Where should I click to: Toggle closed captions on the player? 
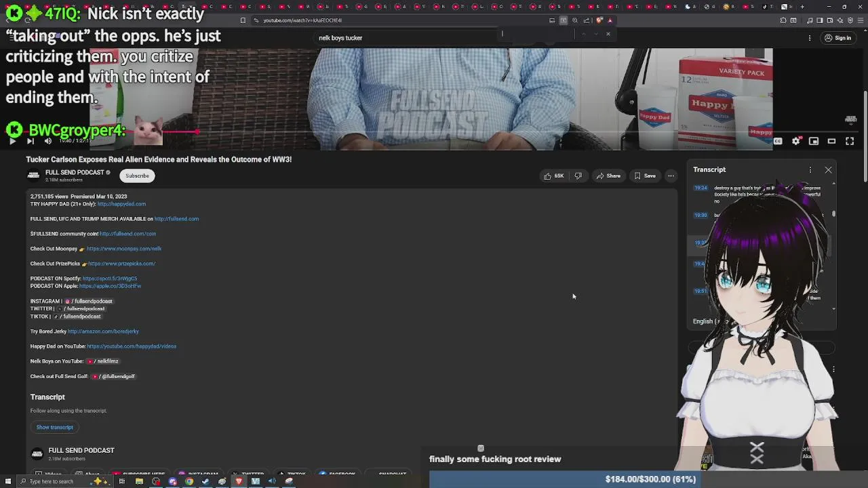point(778,141)
